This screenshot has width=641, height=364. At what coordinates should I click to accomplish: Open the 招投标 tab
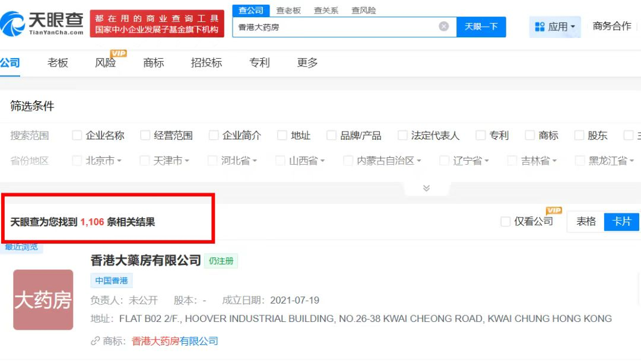point(206,63)
